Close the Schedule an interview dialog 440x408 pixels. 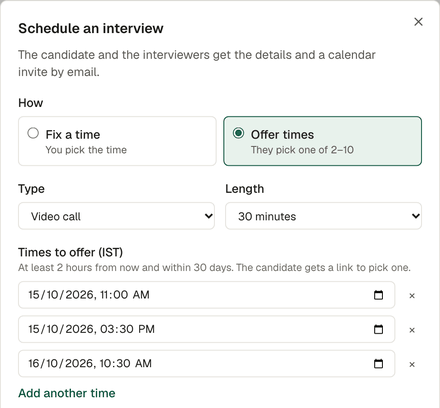click(418, 22)
